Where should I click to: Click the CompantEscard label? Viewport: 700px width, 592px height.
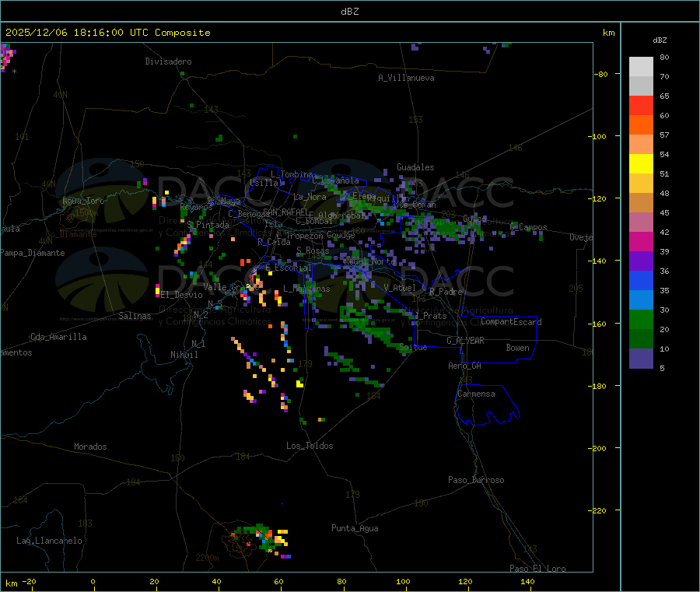click(511, 322)
